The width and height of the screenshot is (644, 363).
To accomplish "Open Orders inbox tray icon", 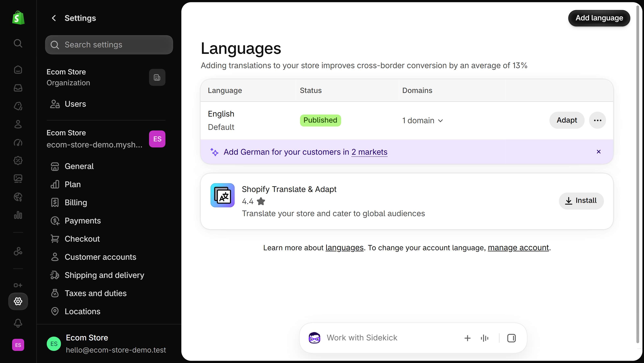I will pyautogui.click(x=18, y=88).
